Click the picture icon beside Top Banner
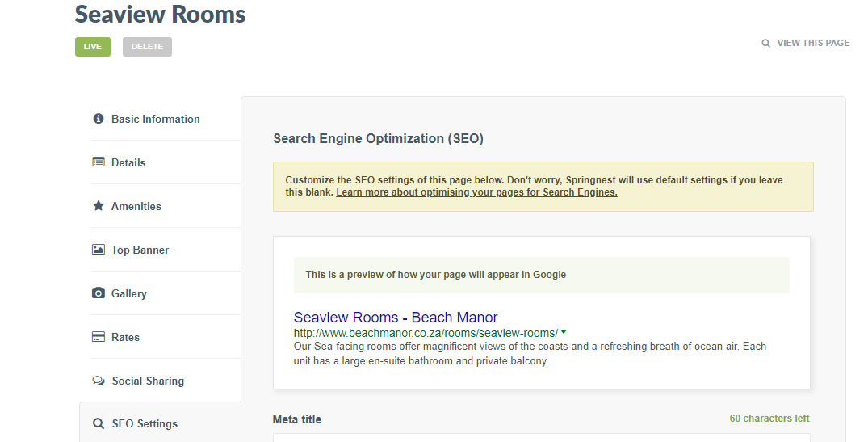This screenshot has height=442, width=868. (99, 250)
